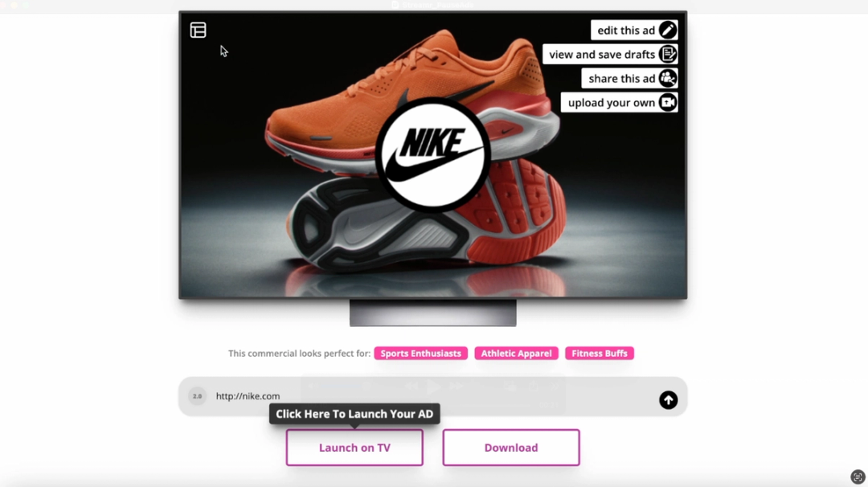Select the Sports Enthusiasts tag
Image resolution: width=868 pixels, height=487 pixels.
tap(420, 353)
